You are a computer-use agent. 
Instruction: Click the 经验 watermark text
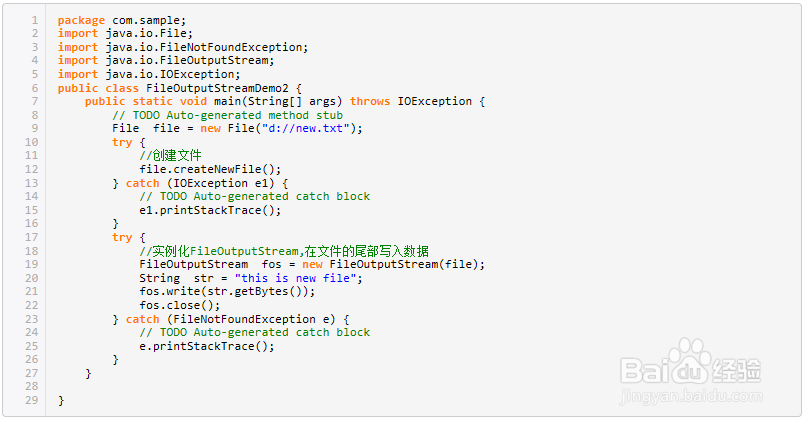coord(746,371)
